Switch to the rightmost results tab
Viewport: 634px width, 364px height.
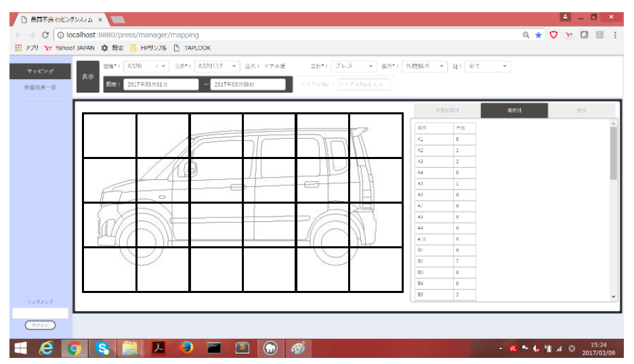581,110
